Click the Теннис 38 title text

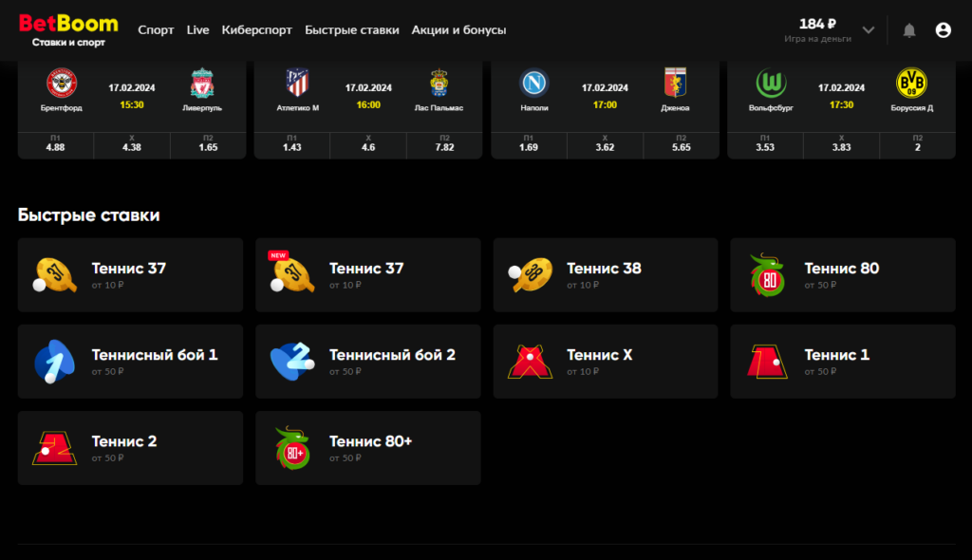pos(604,268)
